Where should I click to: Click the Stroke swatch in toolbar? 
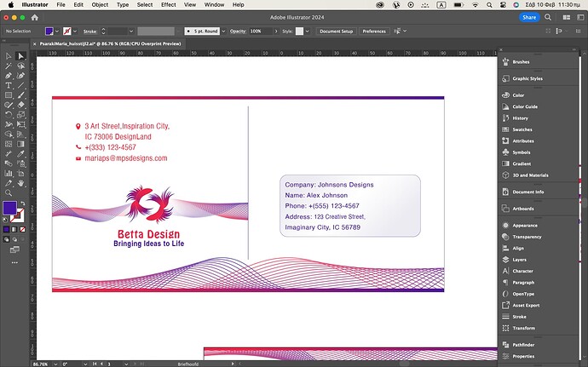[x=17, y=215]
